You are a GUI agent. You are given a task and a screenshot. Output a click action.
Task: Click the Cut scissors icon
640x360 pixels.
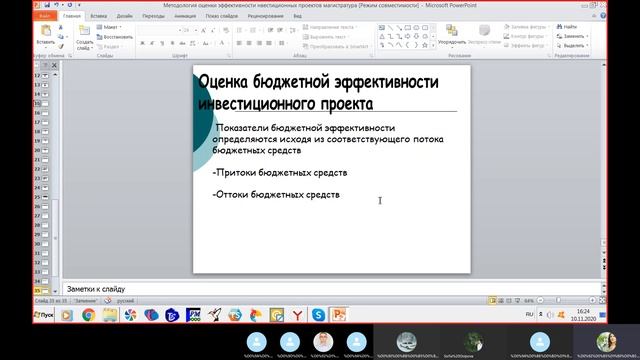pos(61,27)
